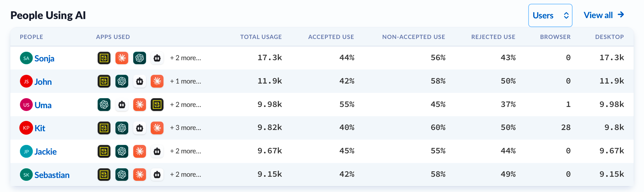Show '+ 2 more...' apps for Sonja

click(x=185, y=58)
